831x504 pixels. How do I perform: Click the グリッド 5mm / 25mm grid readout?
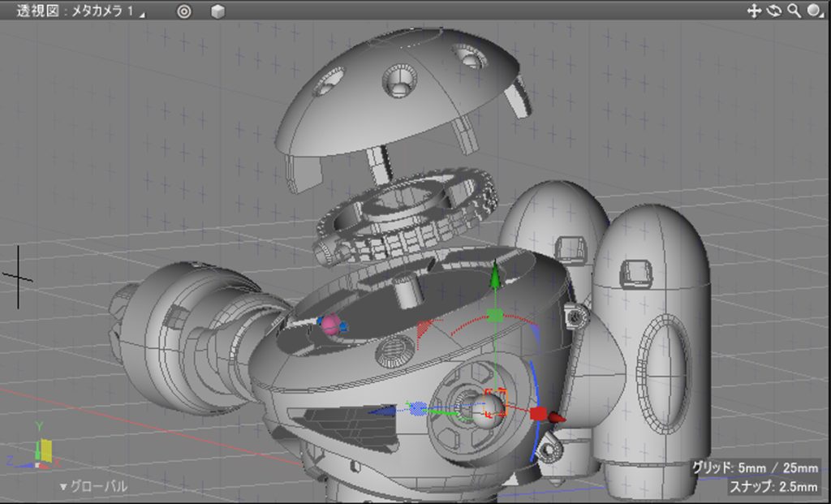755,468
